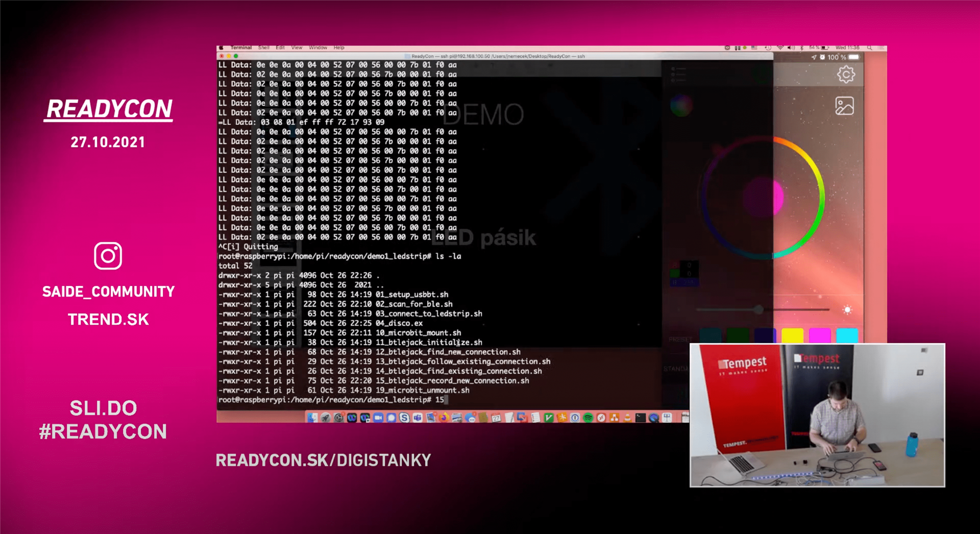980x534 pixels.
Task: Open the LED app settings gear icon
Action: (x=846, y=75)
